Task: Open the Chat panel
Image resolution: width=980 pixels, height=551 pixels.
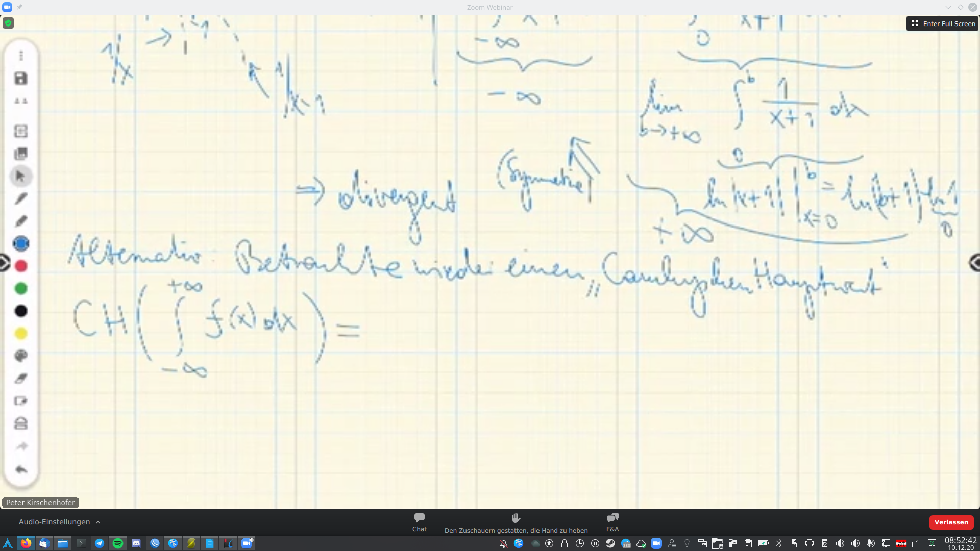Action: (x=419, y=522)
